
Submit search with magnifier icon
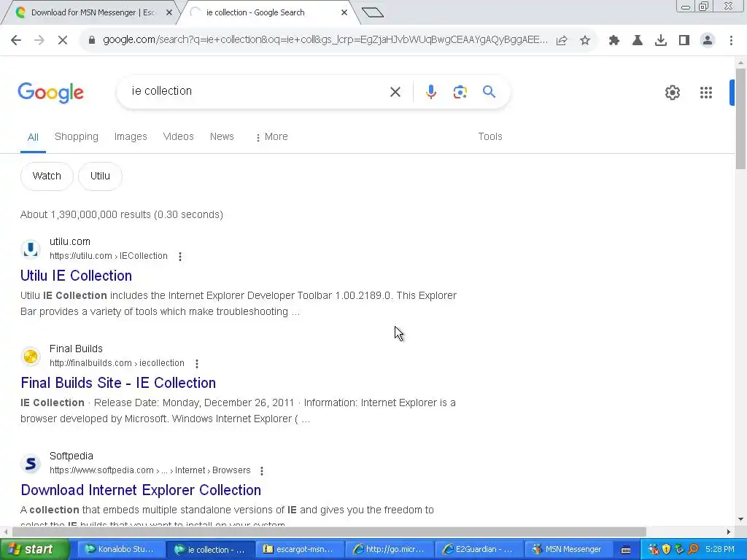489,91
